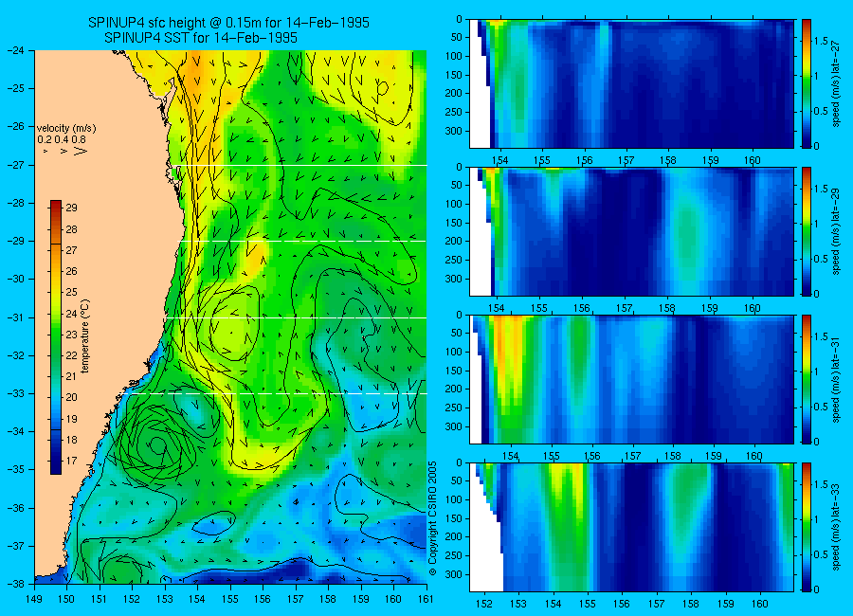Click the speed colorbar of the lat=-27 panel
Image resolution: width=853 pixels, height=616 pixels.
(x=807, y=83)
